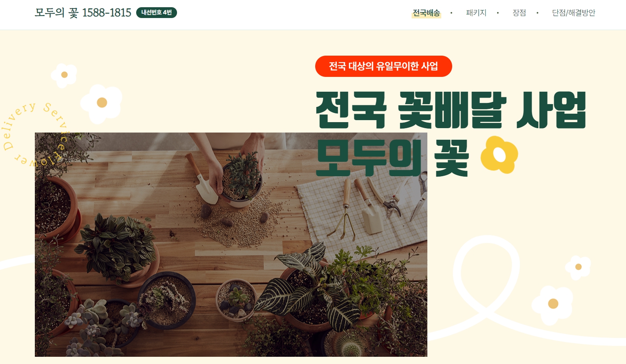Screen dimensions: 626x364
Task: Click the larger white flower at bottom right
Action: (x=552, y=304)
